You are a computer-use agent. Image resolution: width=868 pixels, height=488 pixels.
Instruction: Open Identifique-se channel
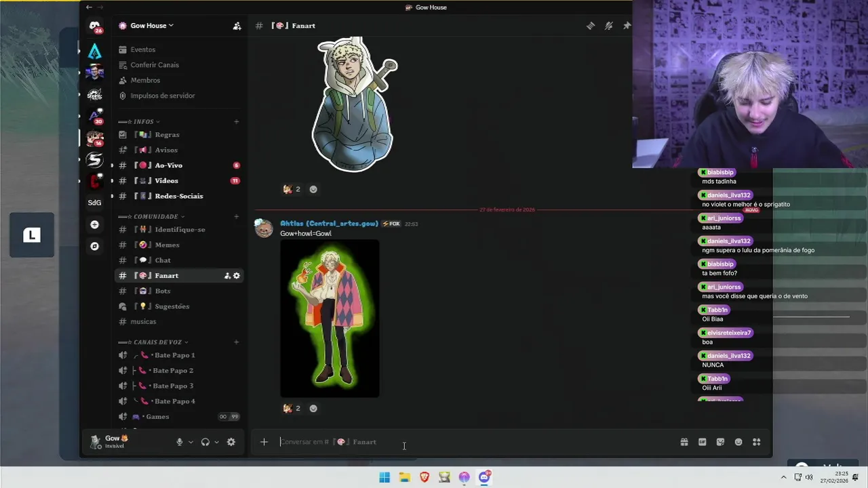pos(180,230)
